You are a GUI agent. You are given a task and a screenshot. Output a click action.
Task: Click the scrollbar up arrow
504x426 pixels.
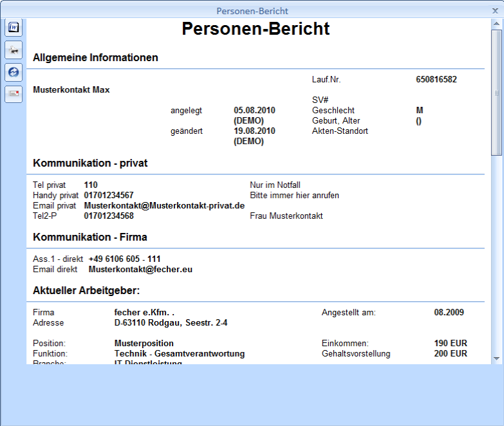(x=496, y=24)
